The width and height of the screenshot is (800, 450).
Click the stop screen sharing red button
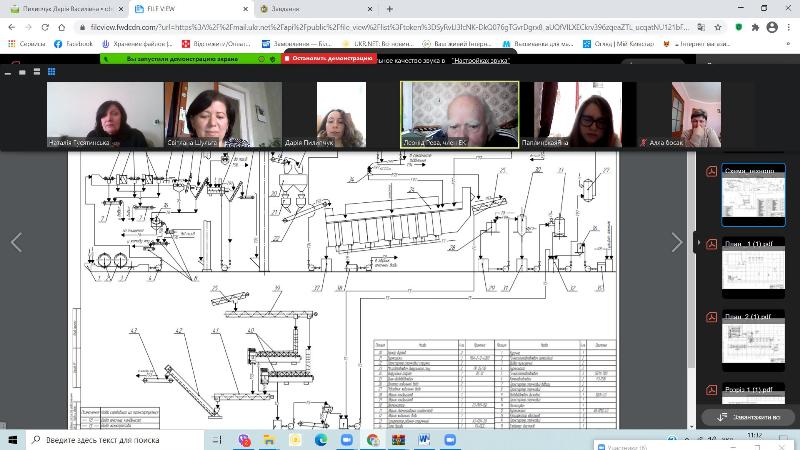tap(329, 59)
